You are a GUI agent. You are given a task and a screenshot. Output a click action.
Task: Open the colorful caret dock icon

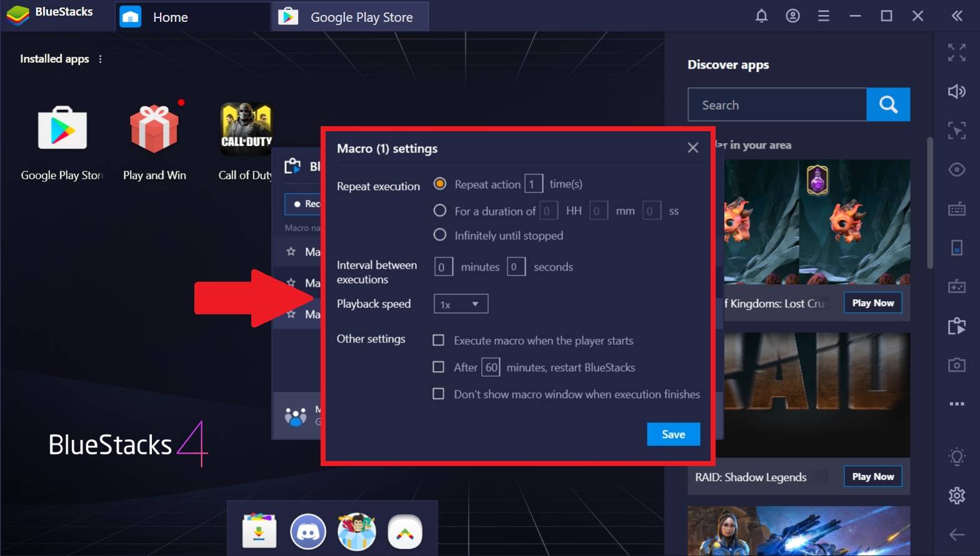pos(405,532)
